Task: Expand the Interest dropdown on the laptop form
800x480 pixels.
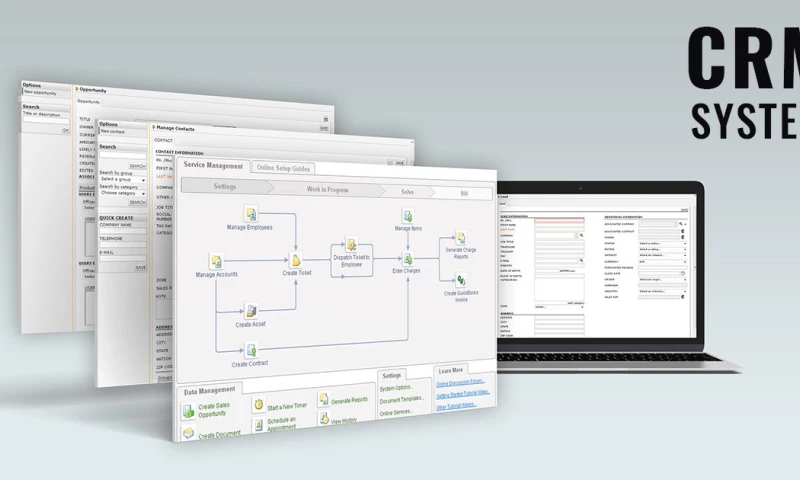Action: click(x=662, y=255)
